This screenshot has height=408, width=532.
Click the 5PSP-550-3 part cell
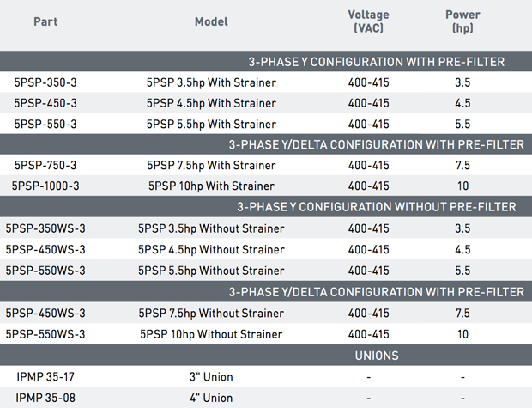click(x=45, y=124)
